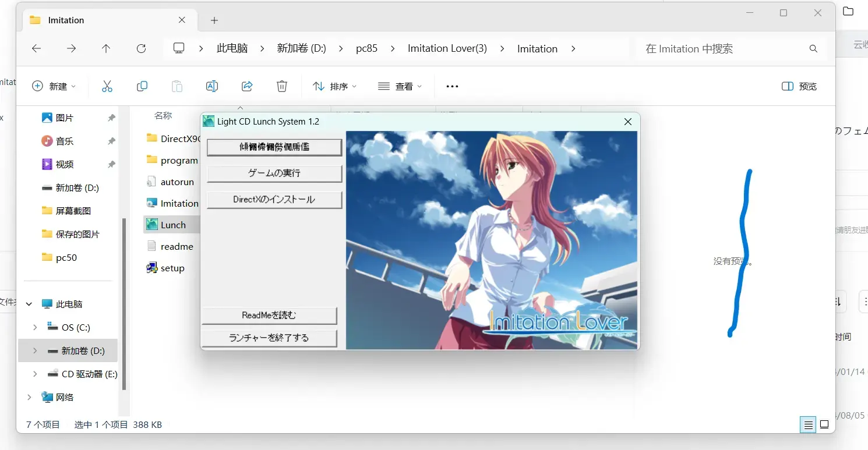Click the Cut scissors icon in toolbar

pos(107,86)
